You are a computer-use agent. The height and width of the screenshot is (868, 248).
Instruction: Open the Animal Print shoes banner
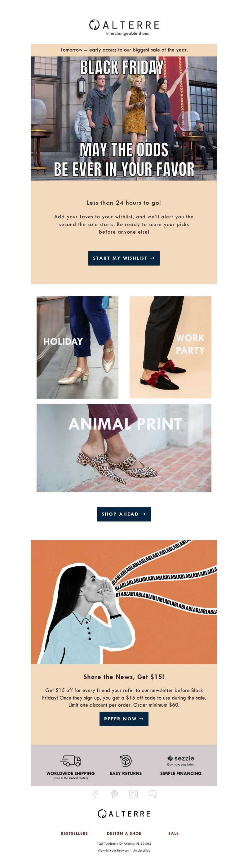(124, 448)
